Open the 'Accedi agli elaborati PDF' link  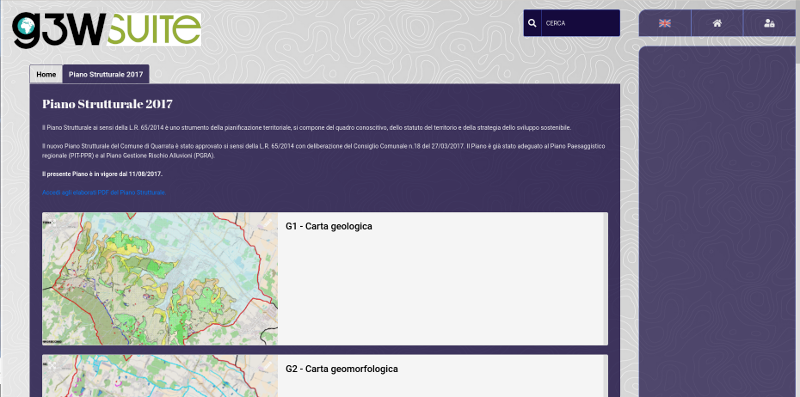coord(104,192)
